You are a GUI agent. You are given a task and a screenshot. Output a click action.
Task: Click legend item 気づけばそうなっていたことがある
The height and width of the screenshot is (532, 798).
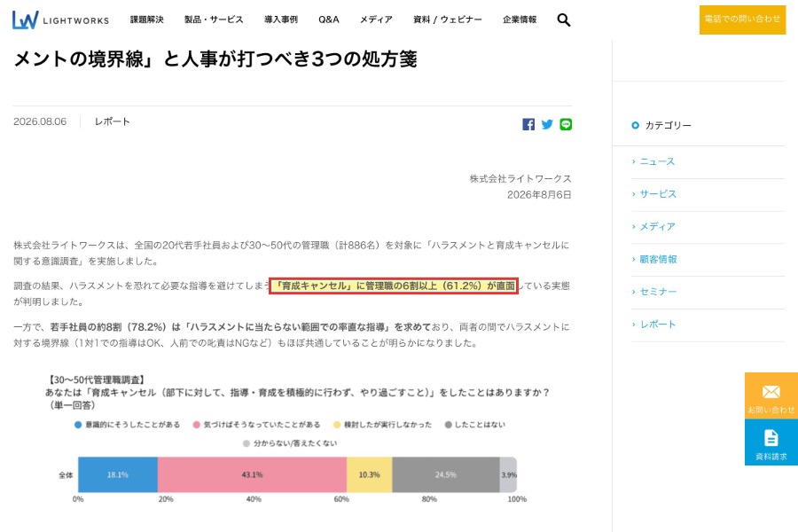pos(257,425)
